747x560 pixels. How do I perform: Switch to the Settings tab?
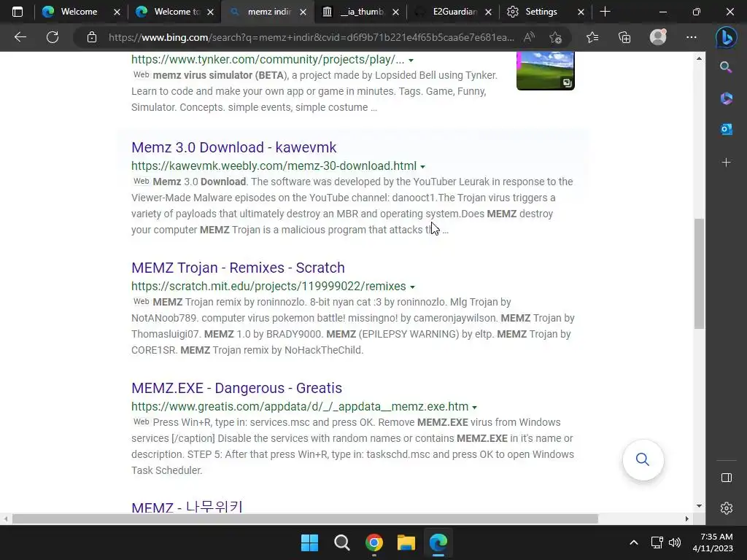pyautogui.click(x=541, y=12)
